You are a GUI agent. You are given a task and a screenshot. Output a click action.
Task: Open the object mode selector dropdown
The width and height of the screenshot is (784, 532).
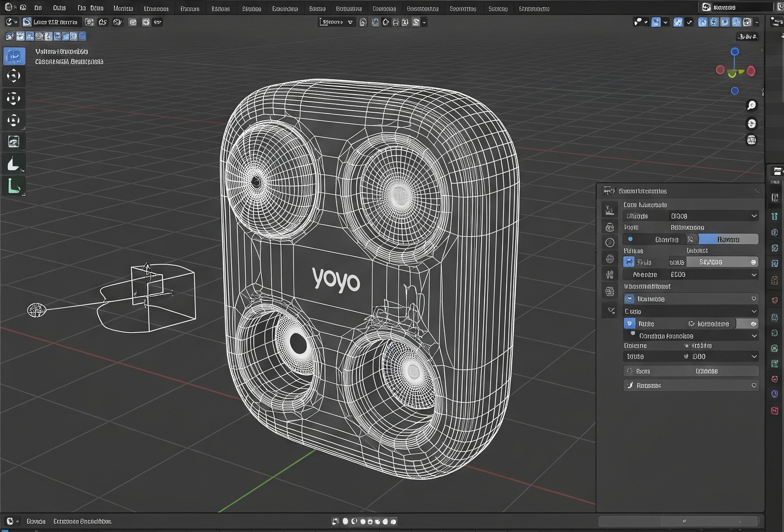pyautogui.click(x=52, y=22)
